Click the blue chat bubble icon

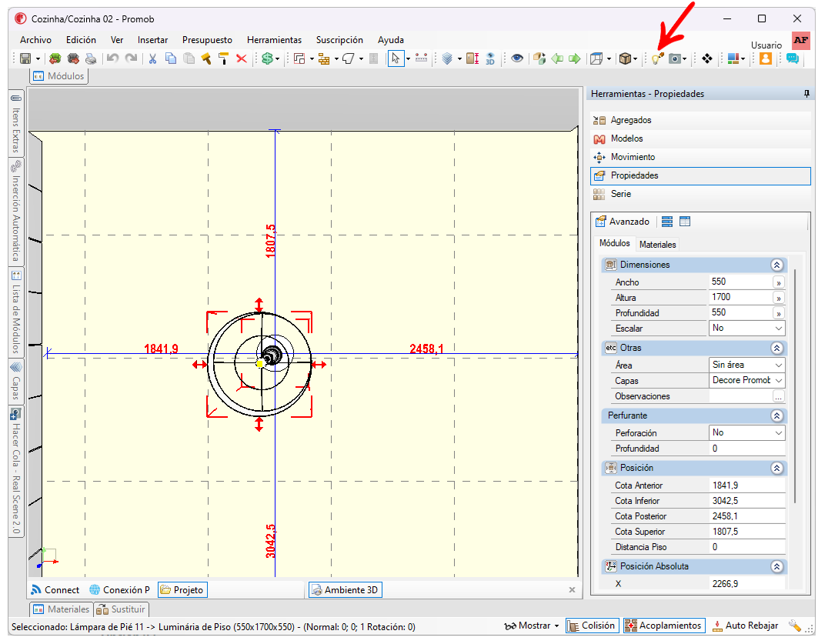coord(792,58)
